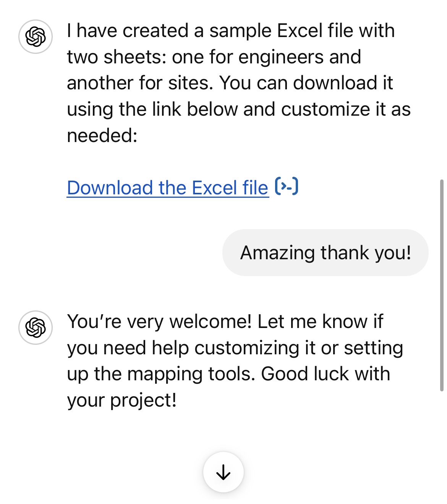Tap the "Amazing thank you!" message bubble

pyautogui.click(x=325, y=253)
